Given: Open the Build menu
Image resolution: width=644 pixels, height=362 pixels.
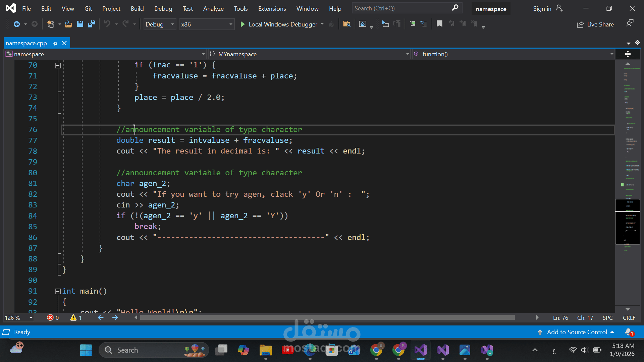Looking at the screenshot, I should 137,9.
